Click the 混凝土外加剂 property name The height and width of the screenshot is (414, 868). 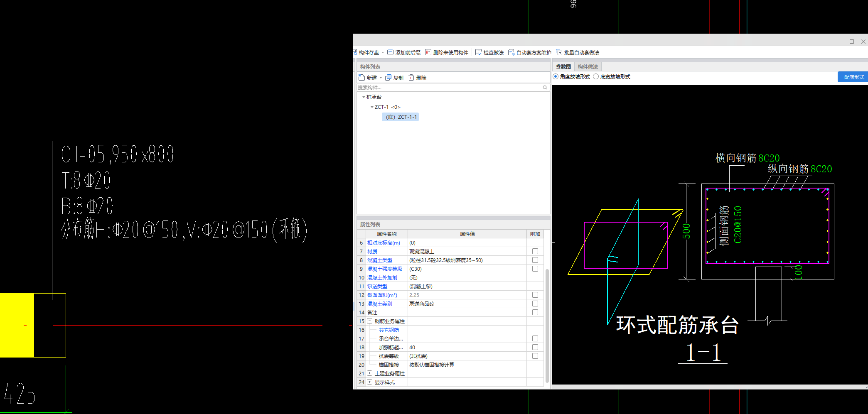382,278
